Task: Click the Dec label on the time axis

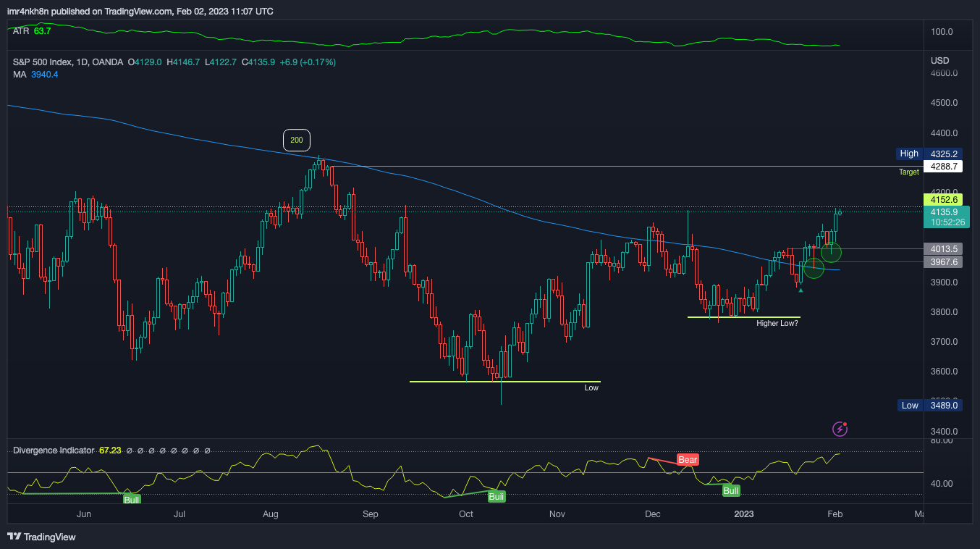Action: click(x=653, y=514)
